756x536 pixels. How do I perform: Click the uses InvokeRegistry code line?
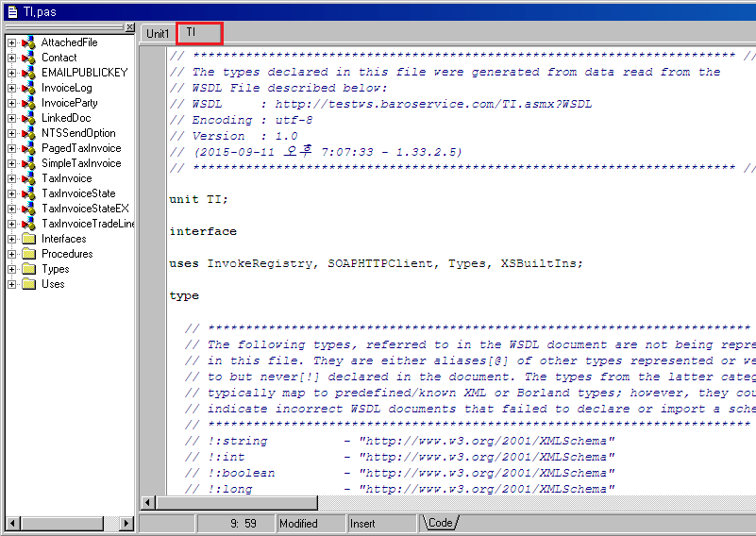click(376, 263)
